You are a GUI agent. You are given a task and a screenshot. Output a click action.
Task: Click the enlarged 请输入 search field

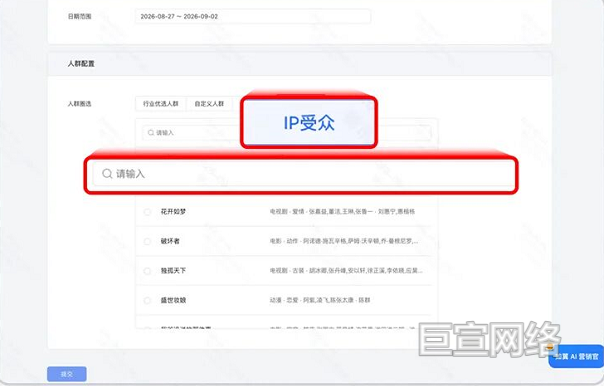302,174
